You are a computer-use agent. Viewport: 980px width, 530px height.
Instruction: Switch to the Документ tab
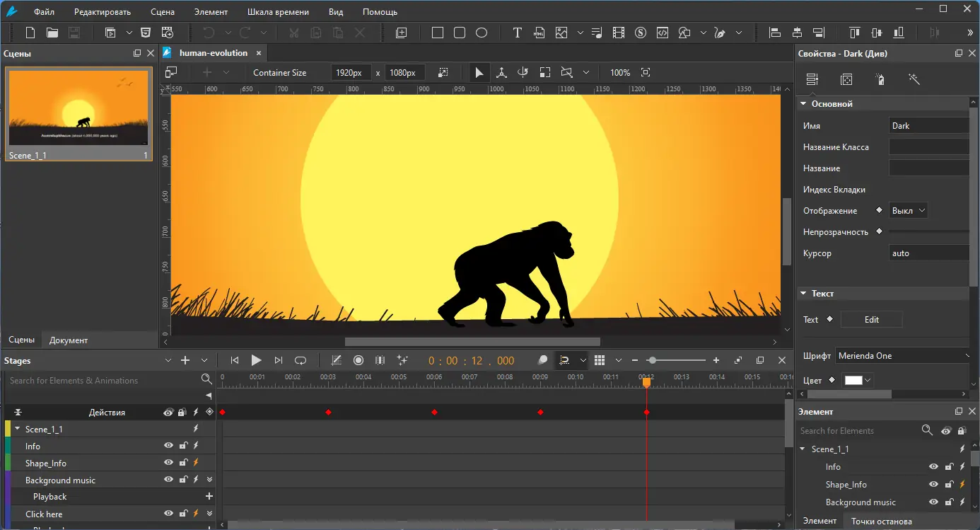pos(69,340)
